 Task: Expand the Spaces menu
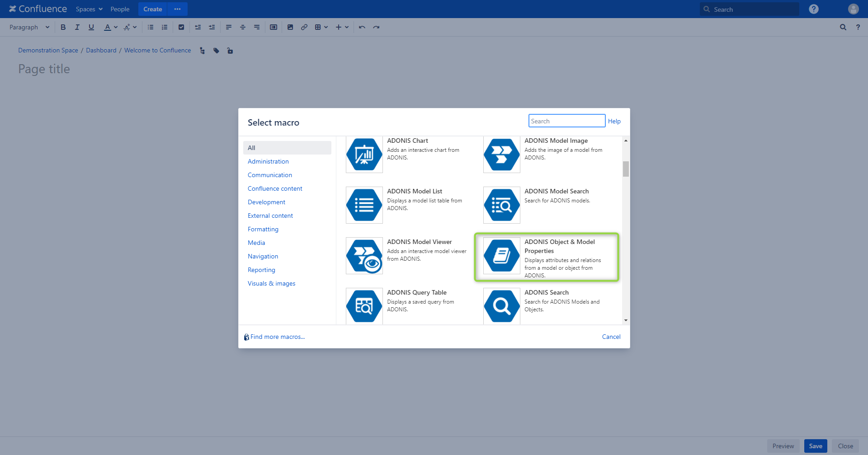click(x=89, y=9)
